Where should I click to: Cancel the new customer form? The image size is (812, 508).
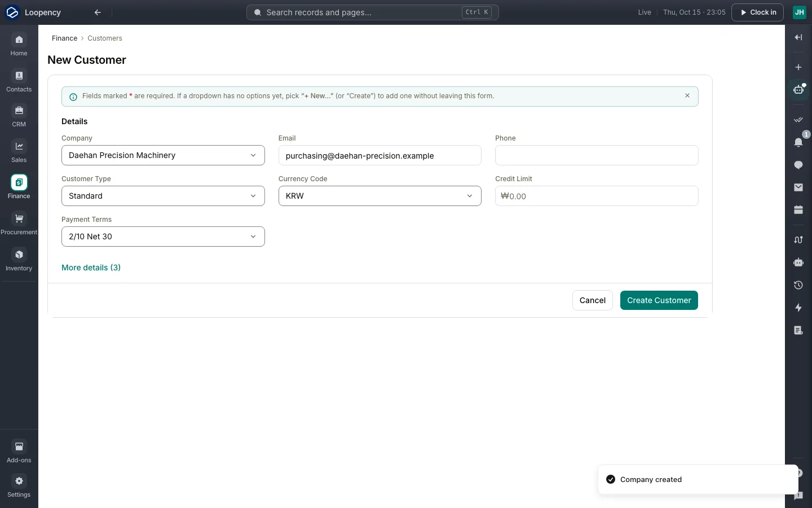tap(593, 300)
